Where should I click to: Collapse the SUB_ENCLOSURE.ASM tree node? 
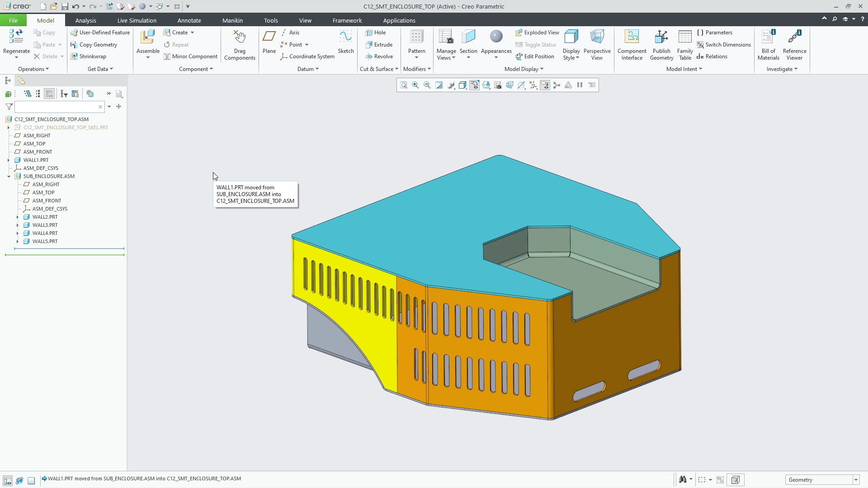[9, 176]
